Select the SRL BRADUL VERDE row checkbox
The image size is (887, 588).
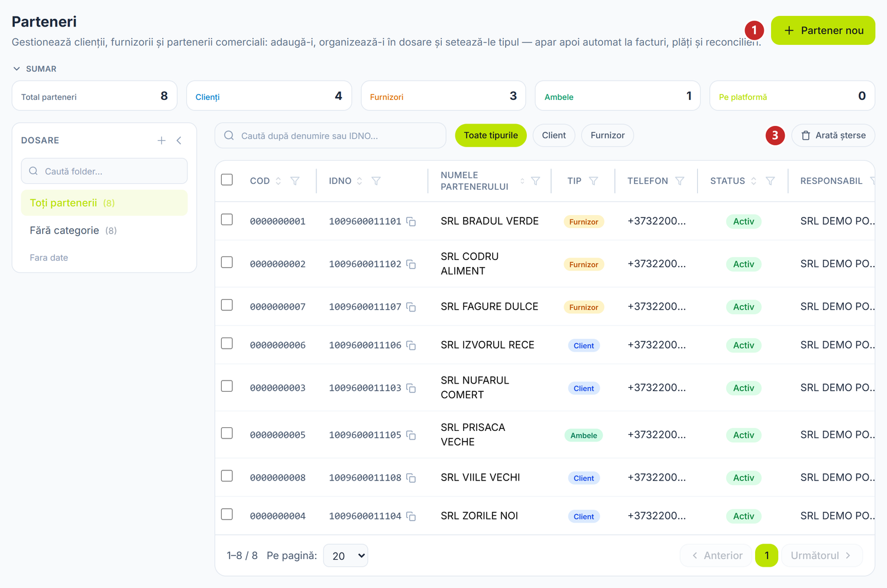227,220
